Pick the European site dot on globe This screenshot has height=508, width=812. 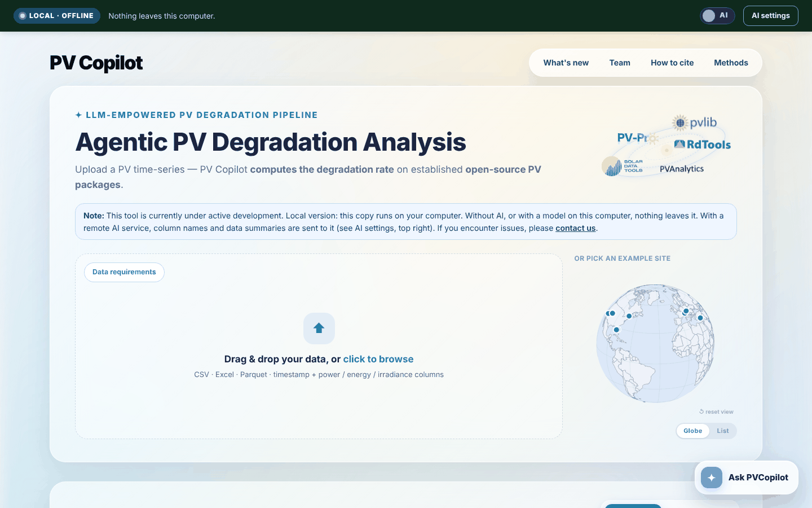point(686,311)
